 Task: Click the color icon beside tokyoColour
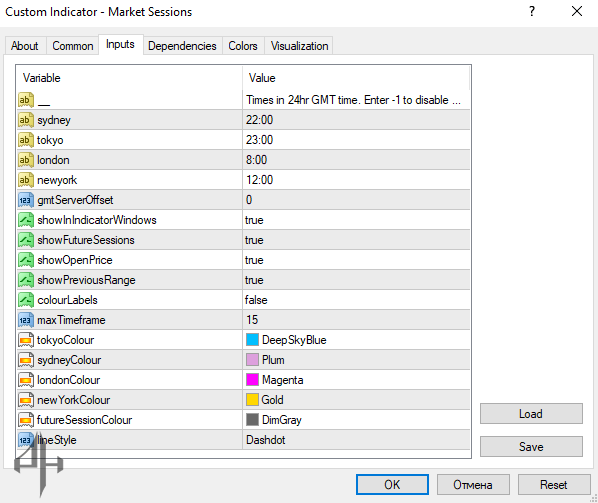(26, 340)
